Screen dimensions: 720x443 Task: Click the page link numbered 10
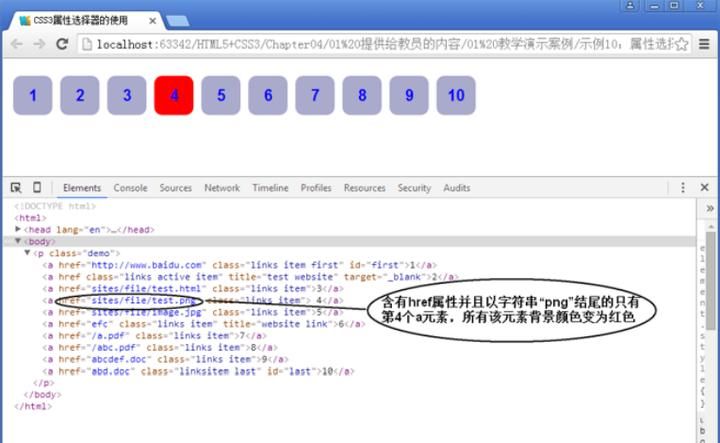[456, 95]
